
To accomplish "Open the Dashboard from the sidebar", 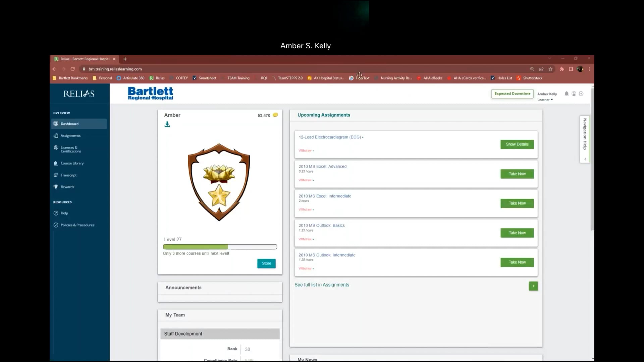I will point(70,124).
